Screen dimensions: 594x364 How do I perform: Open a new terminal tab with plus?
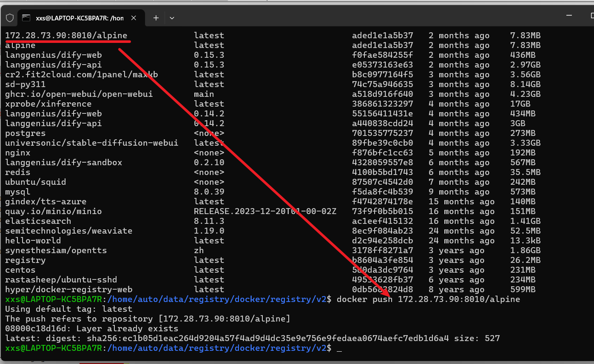point(156,18)
